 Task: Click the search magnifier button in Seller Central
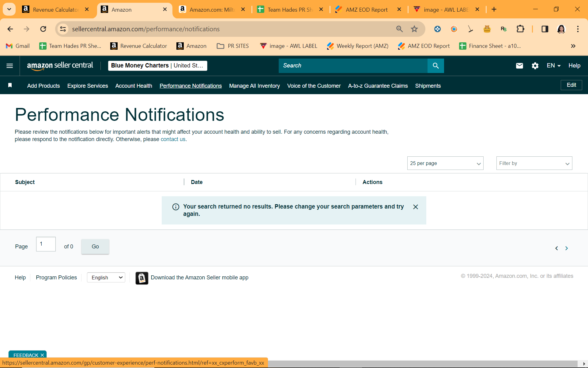tap(435, 66)
